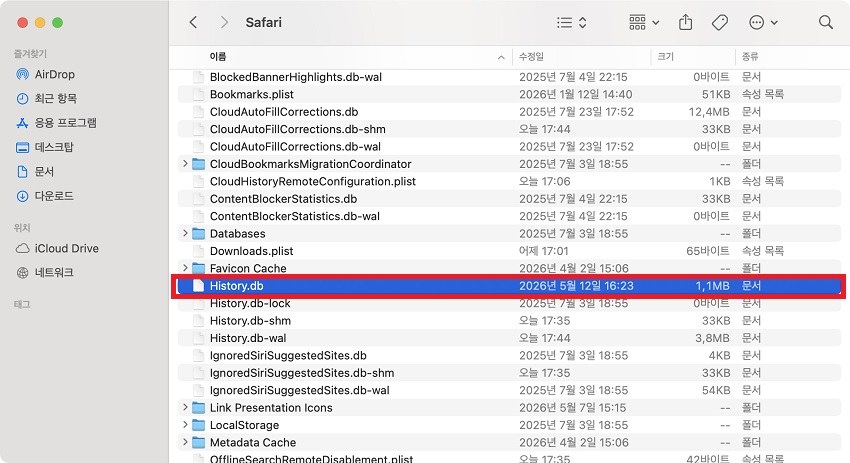
Task: Expand the Link Presentation Icons folder
Action: pos(185,407)
